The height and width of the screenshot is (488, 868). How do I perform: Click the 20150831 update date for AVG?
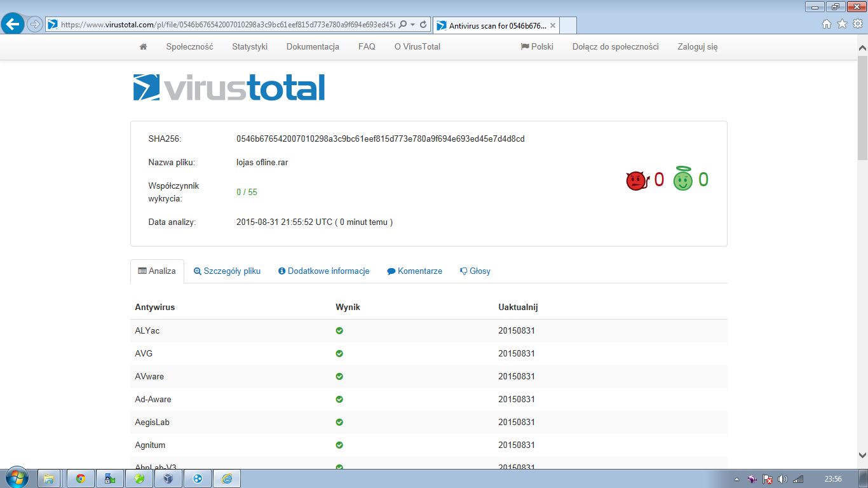[x=517, y=353]
